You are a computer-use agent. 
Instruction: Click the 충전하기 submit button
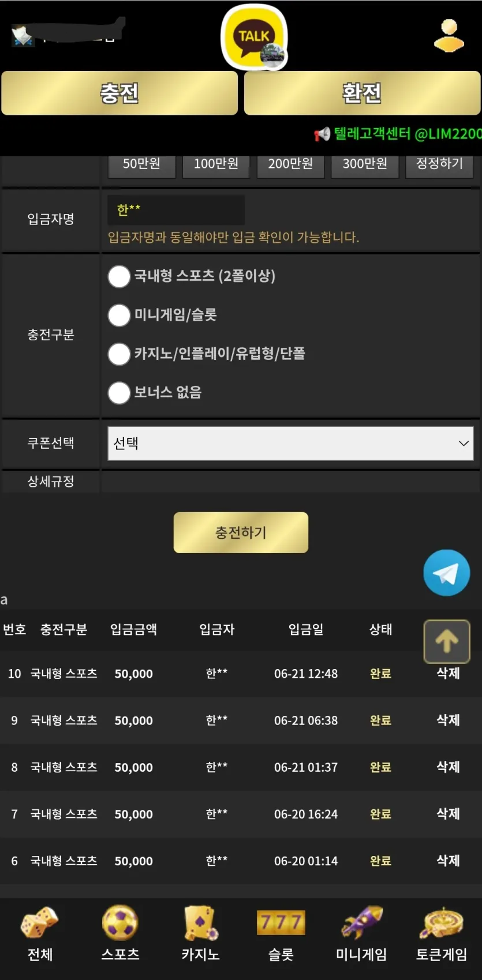(241, 532)
